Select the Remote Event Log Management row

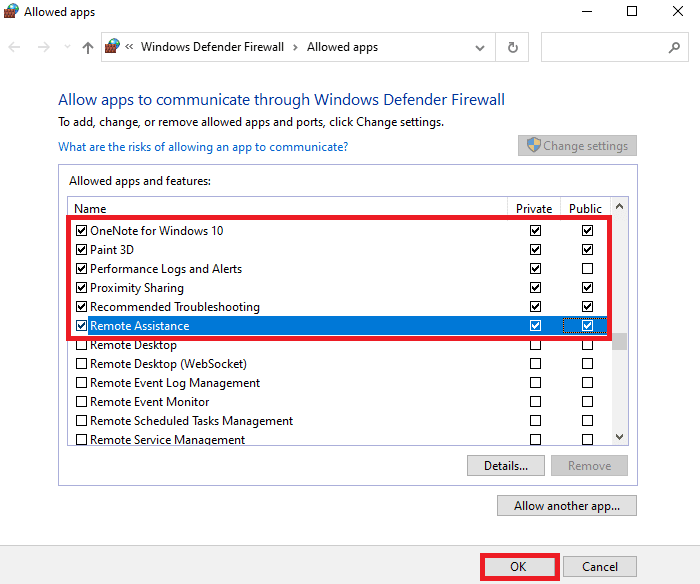[339, 383]
